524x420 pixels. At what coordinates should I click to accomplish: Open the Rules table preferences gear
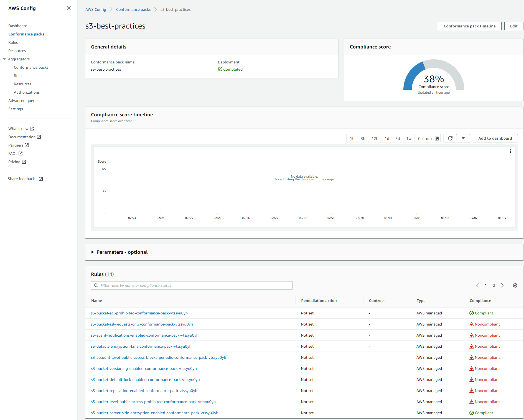point(515,285)
